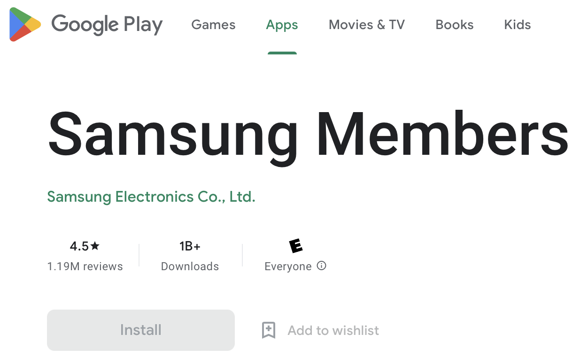Screen dimensions: 588x364
Task: Click the black E content rating icon
Action: point(295,245)
